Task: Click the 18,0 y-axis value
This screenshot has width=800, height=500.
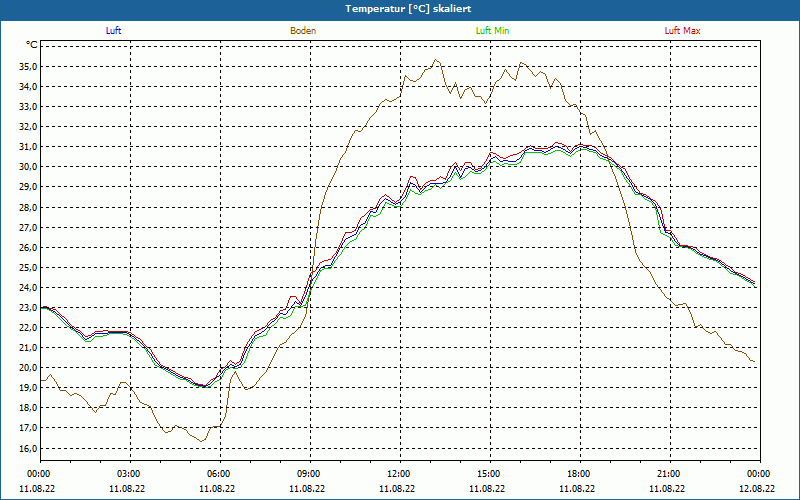Action: tap(28, 408)
